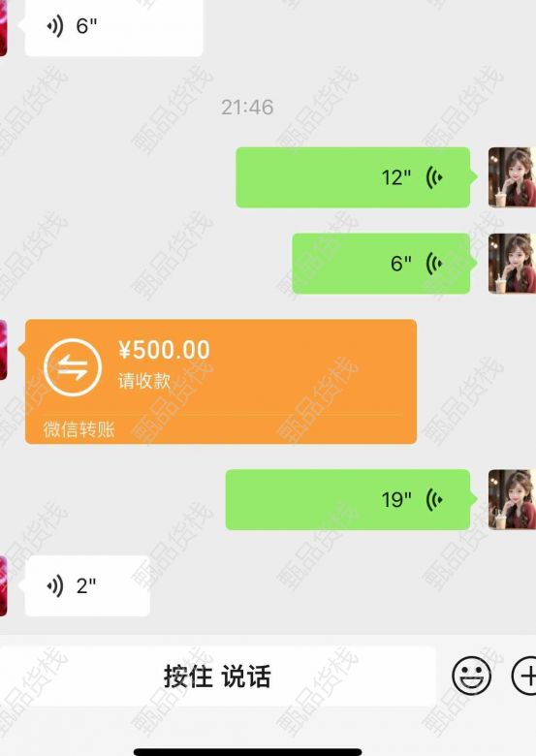The width and height of the screenshot is (536, 756).
Task: Open sender avatar next to 12" message
Action: coord(512,177)
